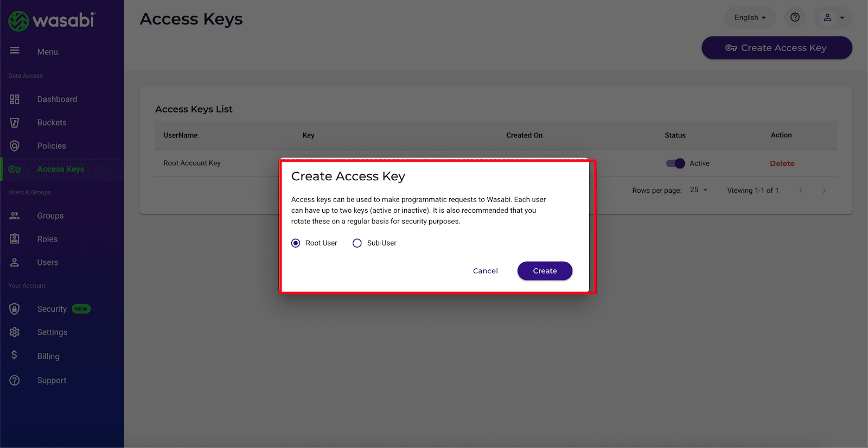The height and width of the screenshot is (448, 868).
Task: Click the Settings gear icon
Action: pos(15,332)
